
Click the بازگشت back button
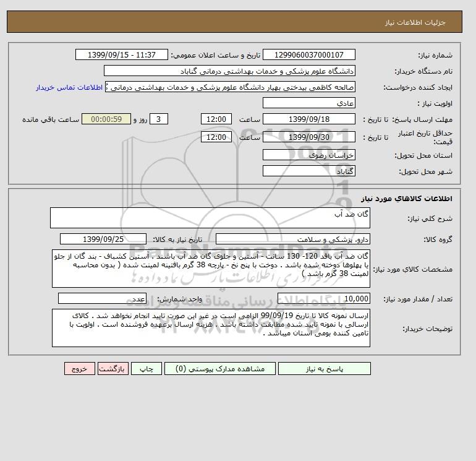113,369
